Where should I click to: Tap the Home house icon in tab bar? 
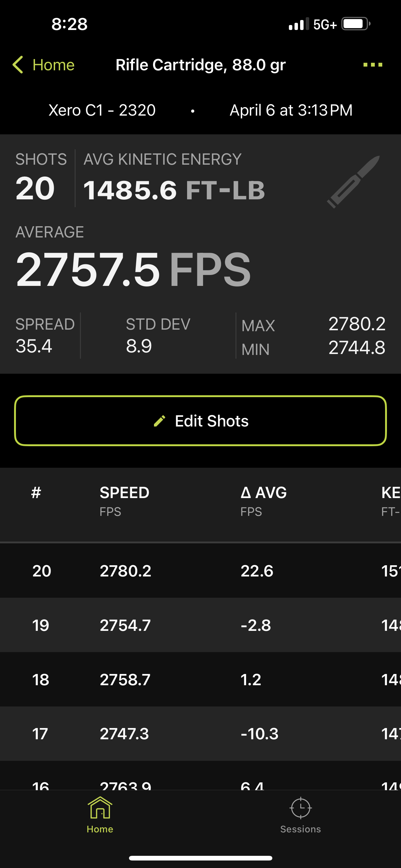100,808
